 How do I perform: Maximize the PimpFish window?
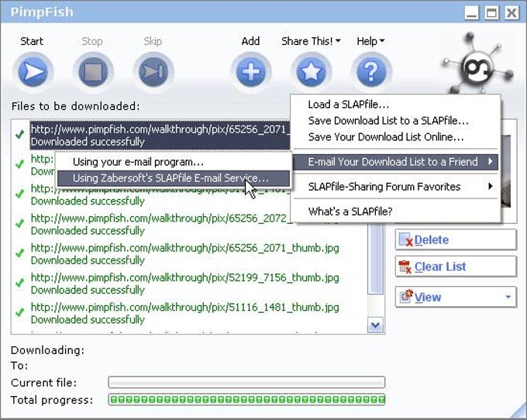point(491,13)
